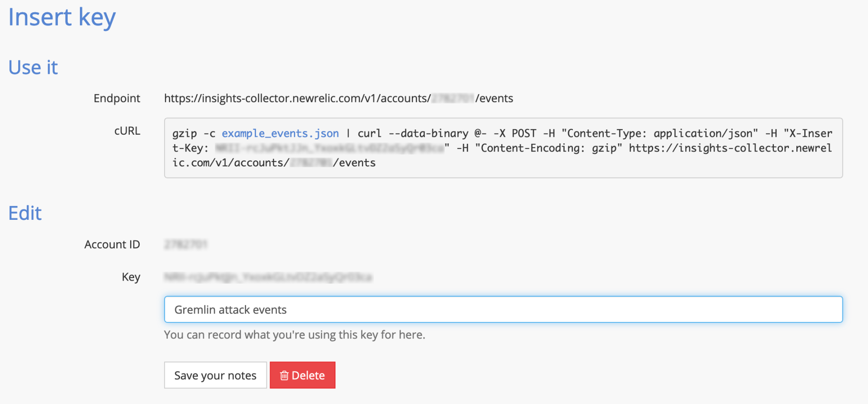Click the Endpoint label
This screenshot has height=404, width=868.
point(117,98)
